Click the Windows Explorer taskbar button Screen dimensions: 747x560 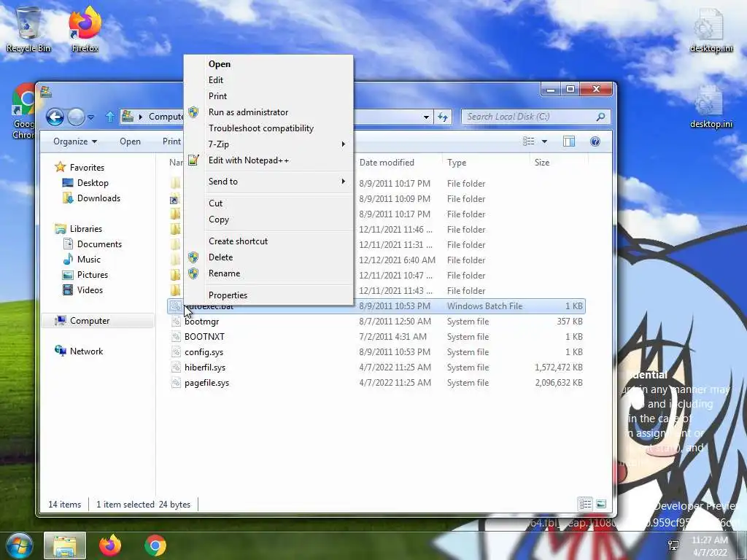click(65, 545)
